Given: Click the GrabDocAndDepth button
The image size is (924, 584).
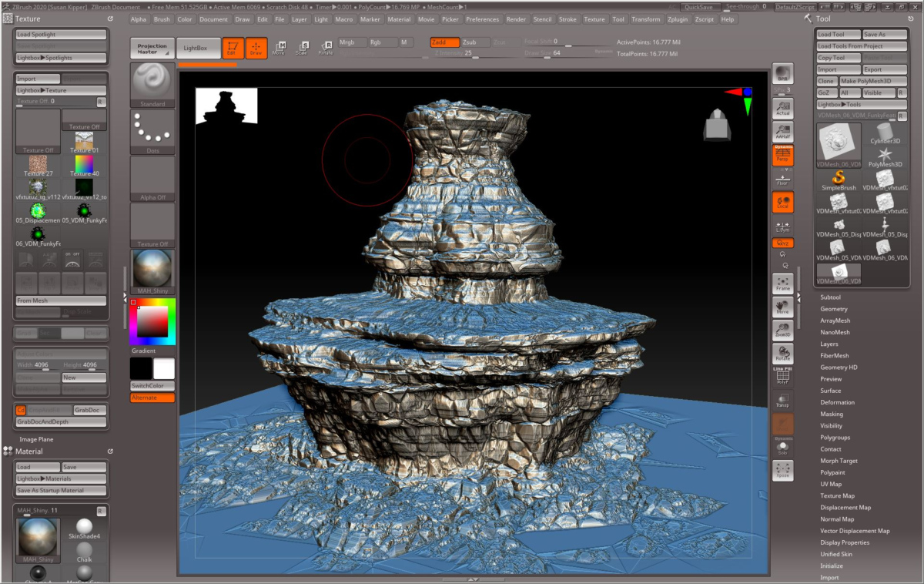Looking at the screenshot, I should click(61, 421).
